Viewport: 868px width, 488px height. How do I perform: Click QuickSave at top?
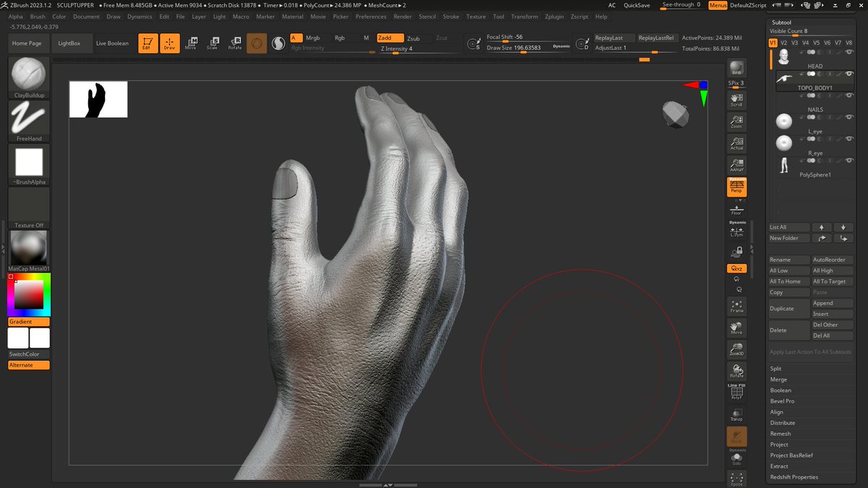tap(637, 5)
